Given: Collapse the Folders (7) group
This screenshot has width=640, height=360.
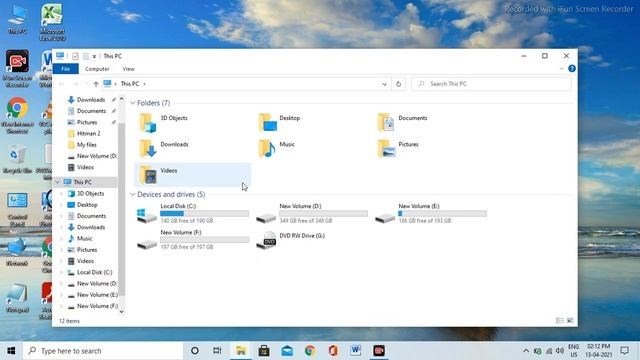Looking at the screenshot, I should click(133, 103).
